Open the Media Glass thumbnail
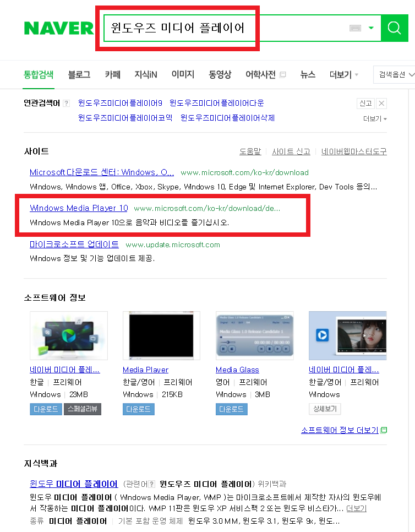The width and height of the screenshot is (415, 532). pos(255,335)
